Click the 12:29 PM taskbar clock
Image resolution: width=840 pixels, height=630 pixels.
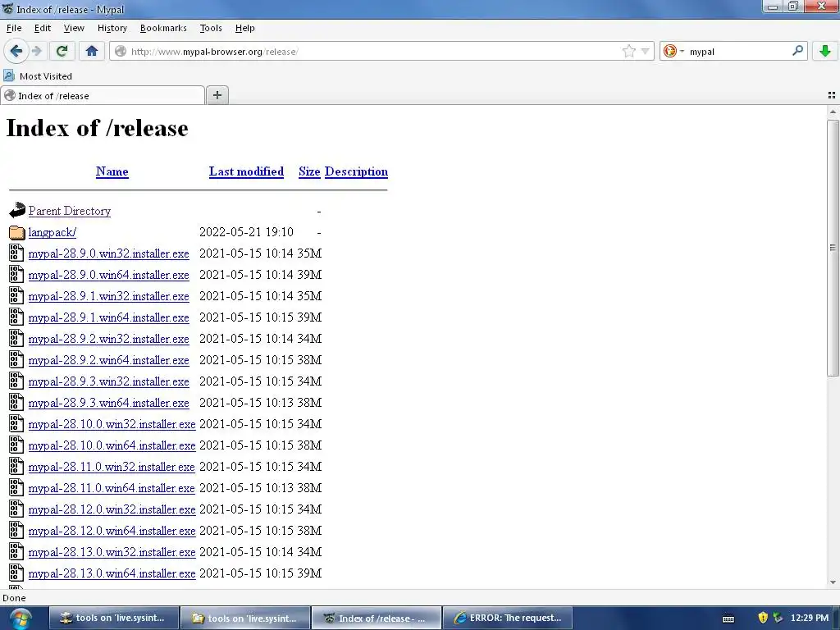(x=810, y=618)
